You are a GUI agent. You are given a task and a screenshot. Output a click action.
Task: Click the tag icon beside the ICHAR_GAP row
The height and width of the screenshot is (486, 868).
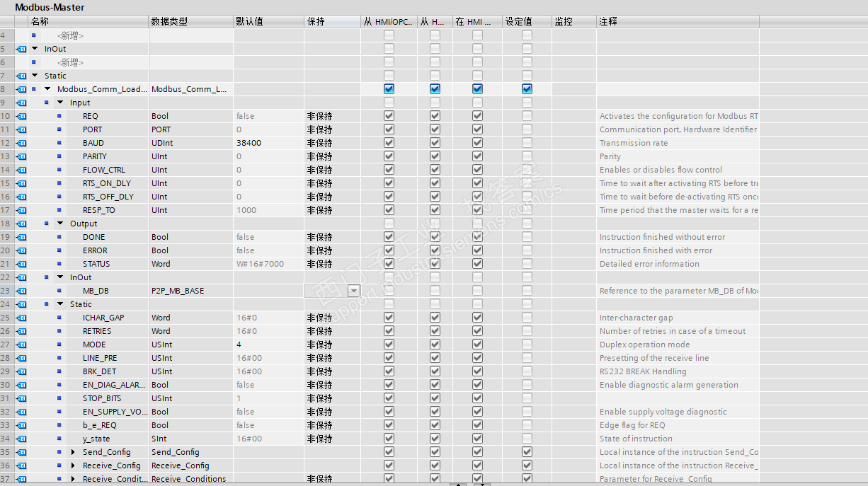point(21,318)
